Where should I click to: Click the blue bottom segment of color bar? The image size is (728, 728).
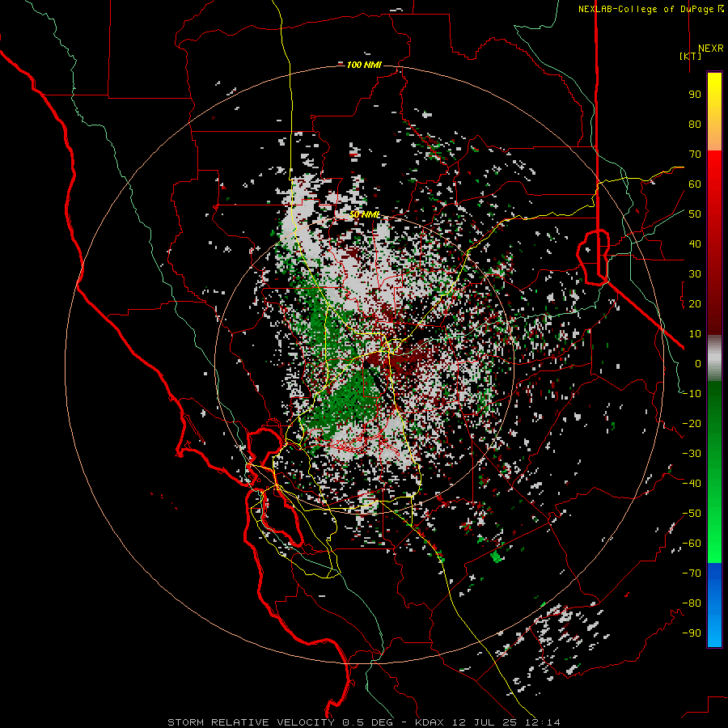[x=714, y=604]
